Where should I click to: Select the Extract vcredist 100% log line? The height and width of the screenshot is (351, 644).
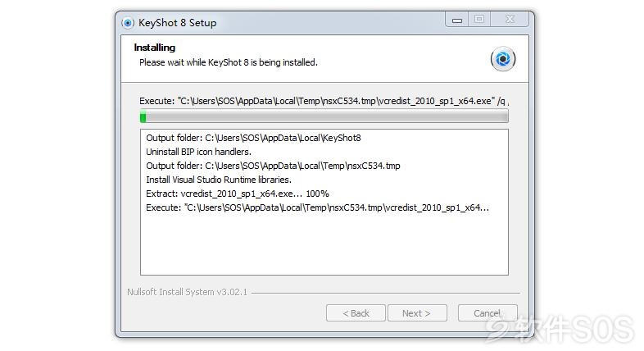pos(238,194)
